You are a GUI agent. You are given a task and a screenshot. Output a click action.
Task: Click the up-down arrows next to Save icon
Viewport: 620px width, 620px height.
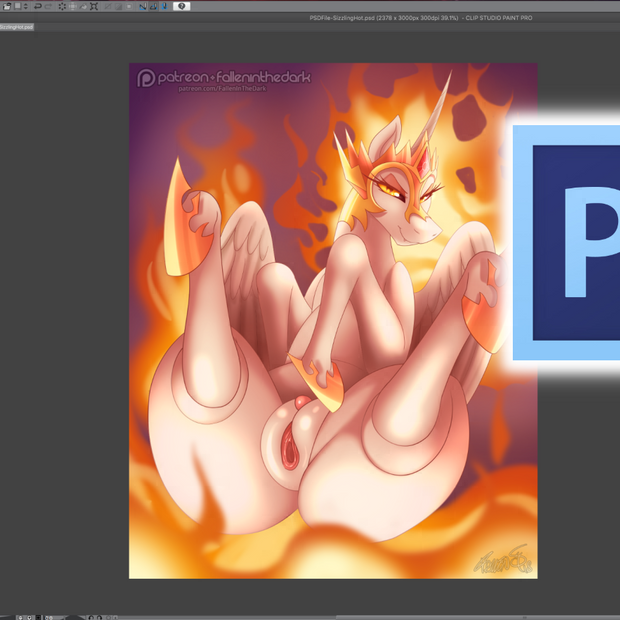pos(25,6)
